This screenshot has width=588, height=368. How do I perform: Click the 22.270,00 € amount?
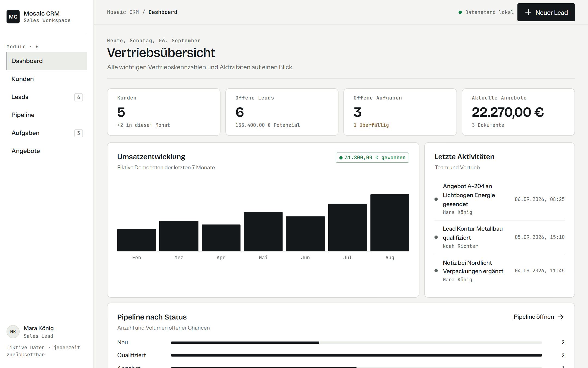pyautogui.click(x=508, y=112)
